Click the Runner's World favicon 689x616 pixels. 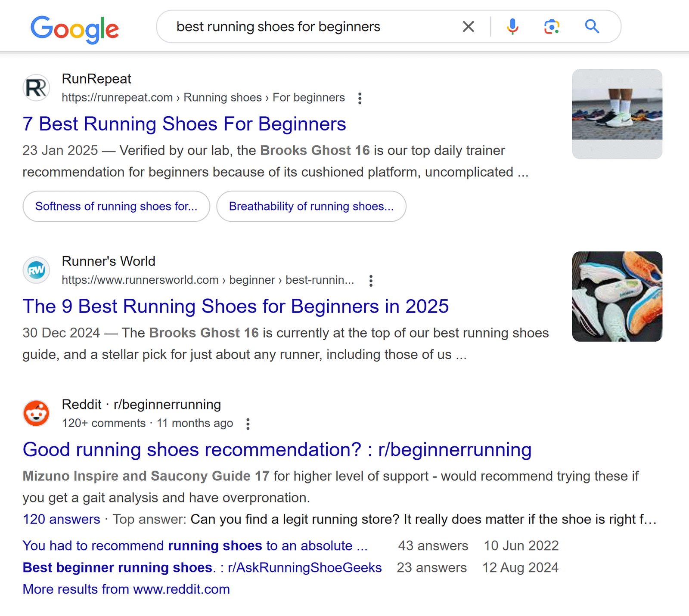coord(37,270)
